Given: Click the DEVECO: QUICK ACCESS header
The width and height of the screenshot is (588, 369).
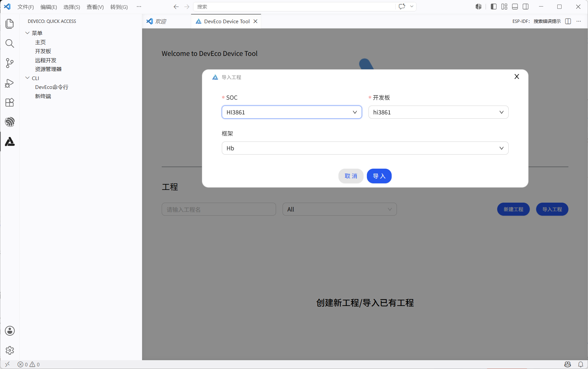Looking at the screenshot, I should pos(52,21).
